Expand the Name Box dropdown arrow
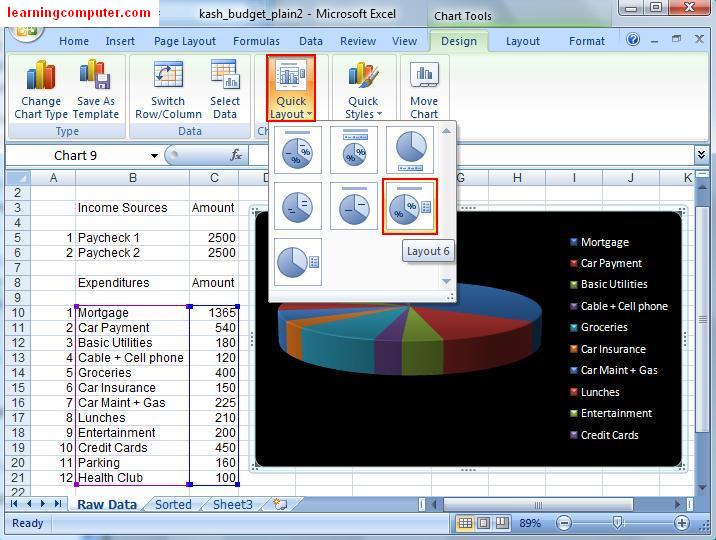Screen dimensions: 716x540 coord(154,156)
